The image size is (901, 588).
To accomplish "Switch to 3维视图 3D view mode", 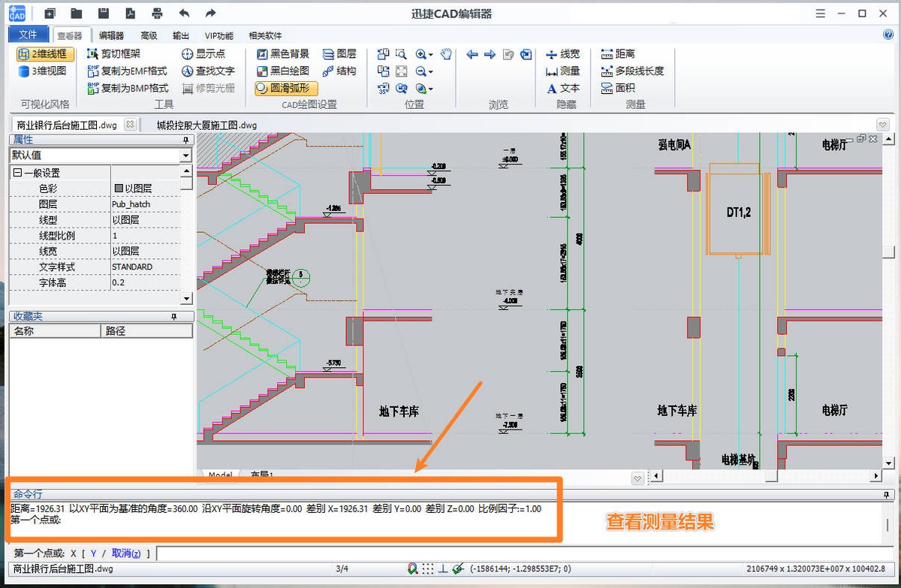I will tap(43, 71).
